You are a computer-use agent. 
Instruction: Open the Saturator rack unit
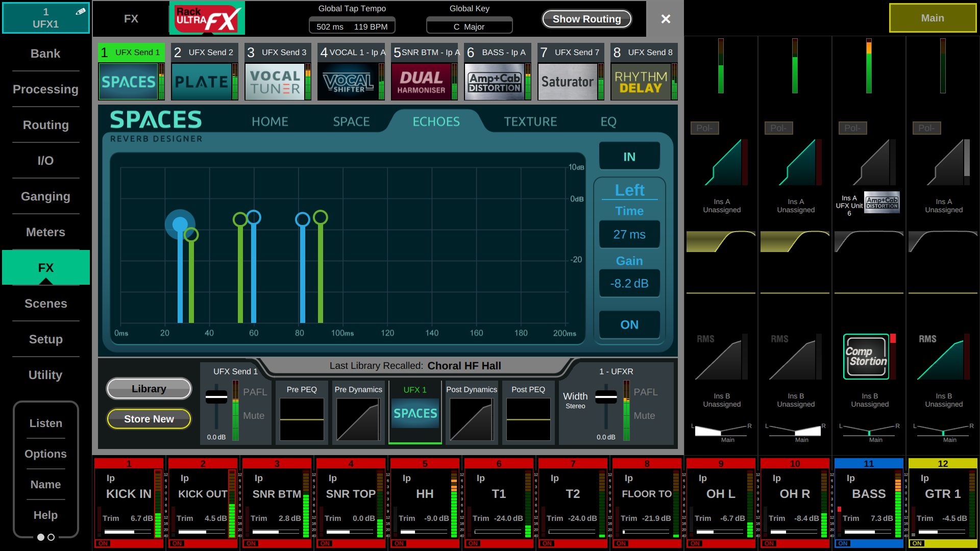pos(568,82)
